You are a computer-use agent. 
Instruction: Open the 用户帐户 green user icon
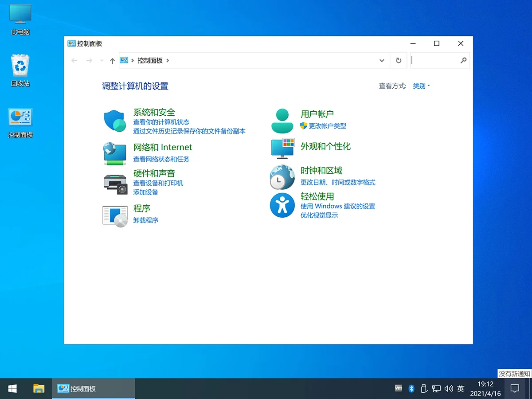tap(282, 120)
